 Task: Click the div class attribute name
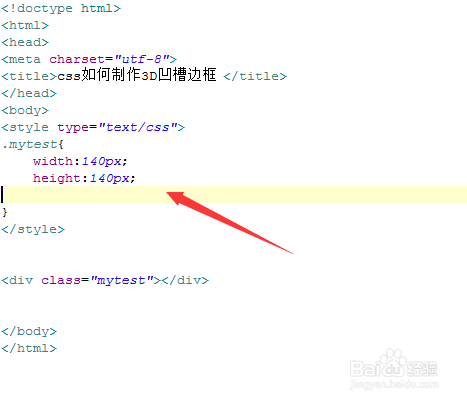pyautogui.click(x=61, y=280)
